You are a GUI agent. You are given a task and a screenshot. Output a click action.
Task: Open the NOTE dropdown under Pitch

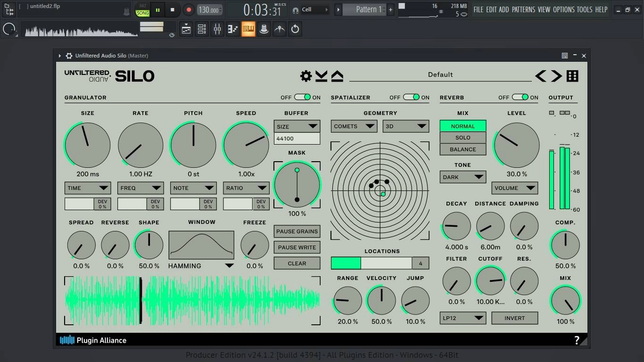193,188
